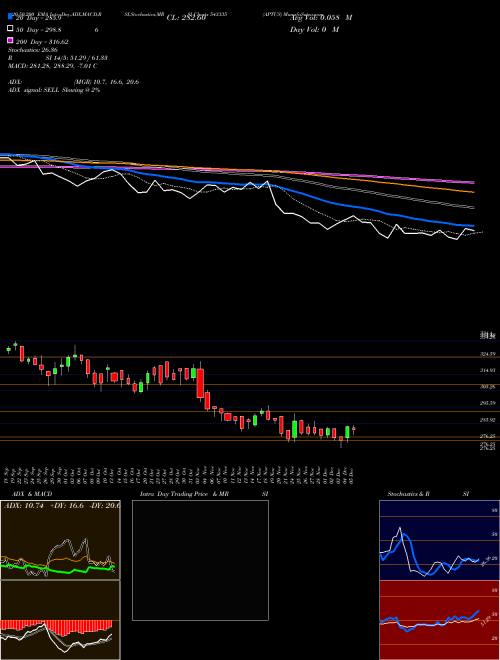Image resolution: width=500 pixels, height=660 pixels.
Task: Click the 295.59 price axis label
Action: pos(488,403)
